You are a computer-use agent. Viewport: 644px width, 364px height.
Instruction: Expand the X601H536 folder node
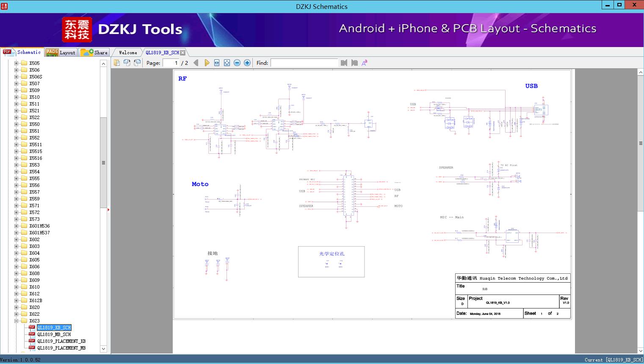tap(17, 226)
